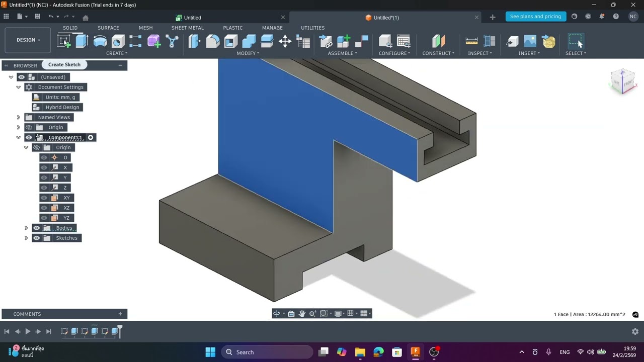Show the O origin point
This screenshot has width=644, height=362.
[44, 157]
